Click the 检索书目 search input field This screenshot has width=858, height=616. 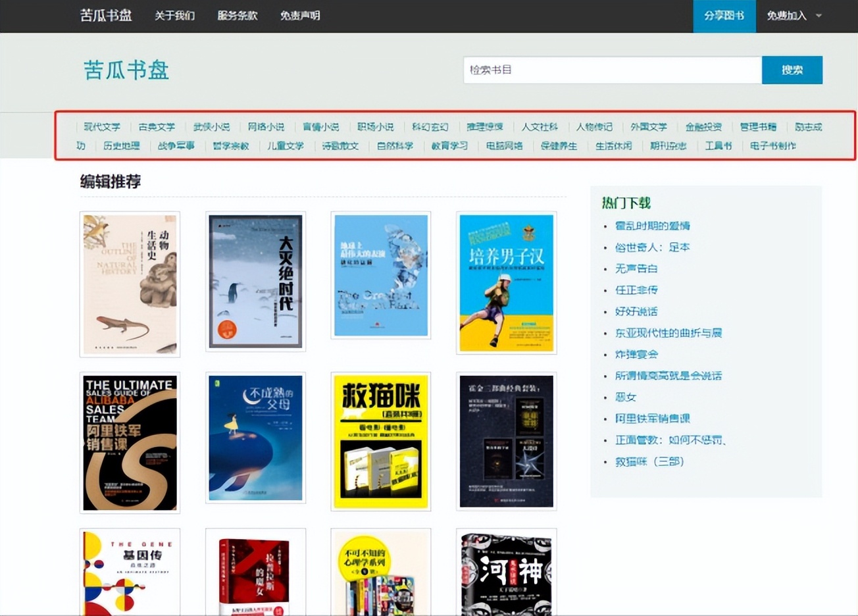(611, 70)
